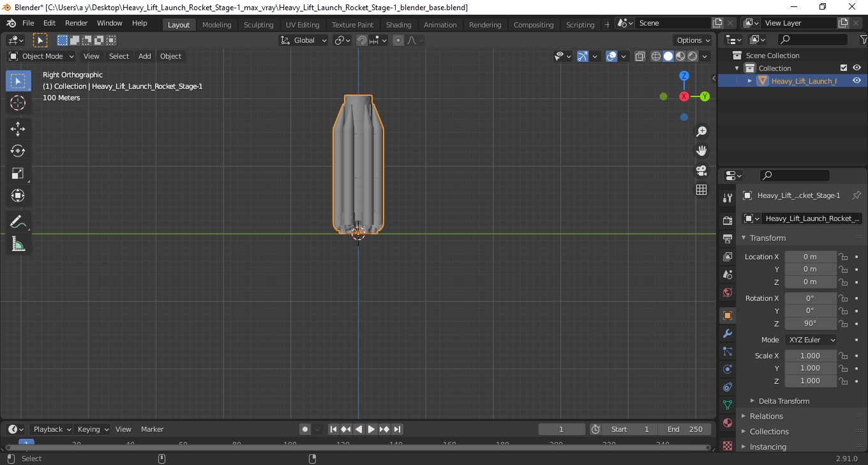Expand Delta Transform panel
This screenshot has width=868, height=465.
[783, 401]
